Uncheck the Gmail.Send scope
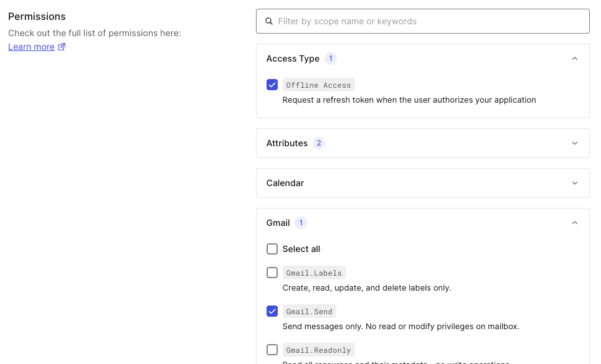 (x=272, y=311)
